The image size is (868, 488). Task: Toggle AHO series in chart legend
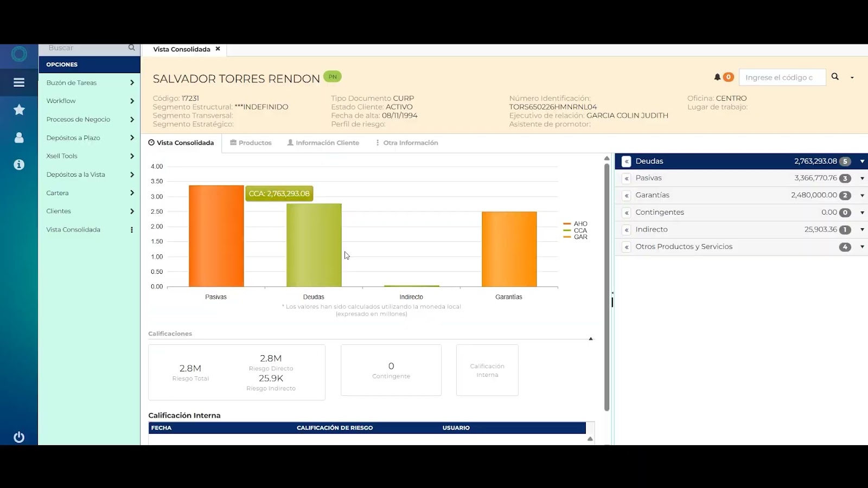[x=576, y=224]
